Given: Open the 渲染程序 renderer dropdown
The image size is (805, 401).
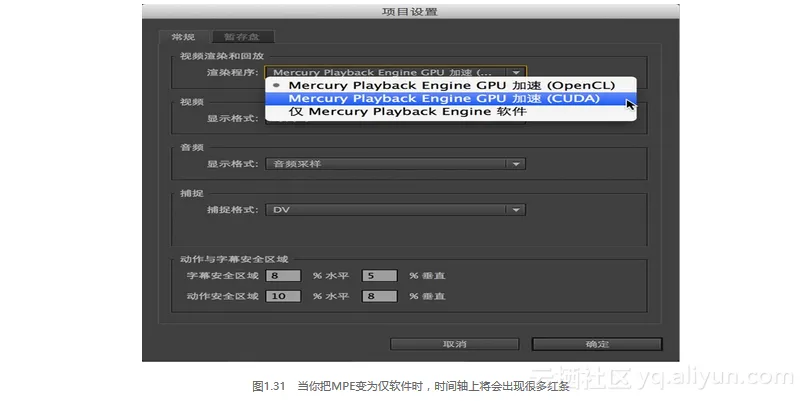Looking at the screenshot, I should [395, 72].
